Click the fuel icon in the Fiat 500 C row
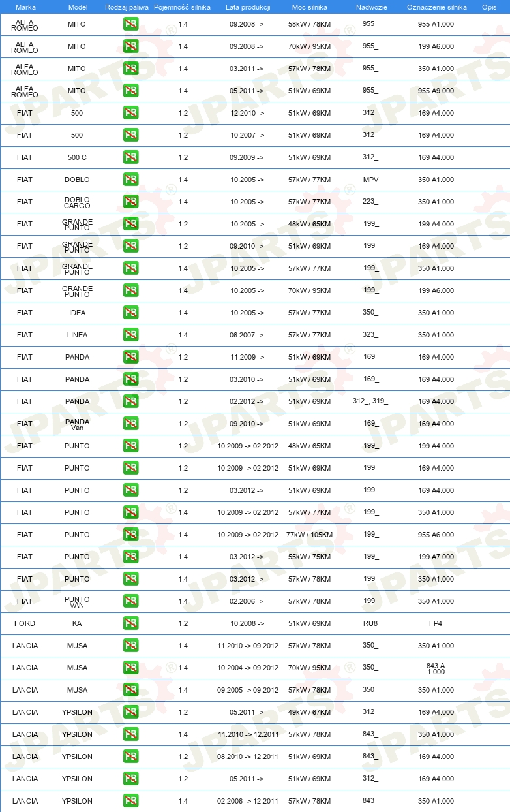The image size is (510, 812). coord(130,157)
